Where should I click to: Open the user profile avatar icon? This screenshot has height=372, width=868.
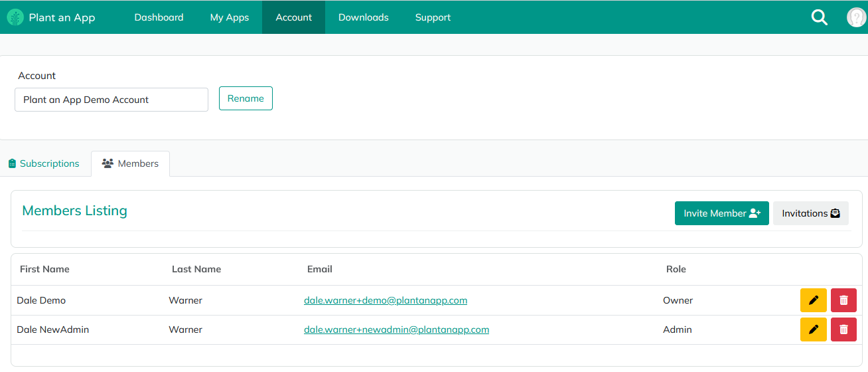[856, 18]
